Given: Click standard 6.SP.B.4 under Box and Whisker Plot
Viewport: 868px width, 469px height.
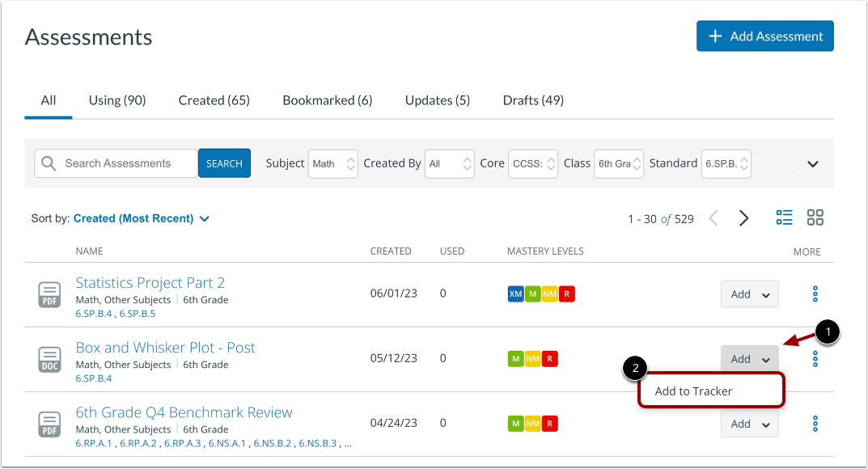Looking at the screenshot, I should (x=94, y=378).
